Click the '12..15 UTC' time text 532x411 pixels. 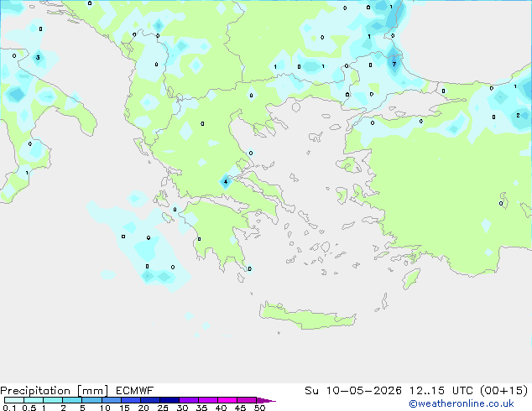[x=441, y=391]
